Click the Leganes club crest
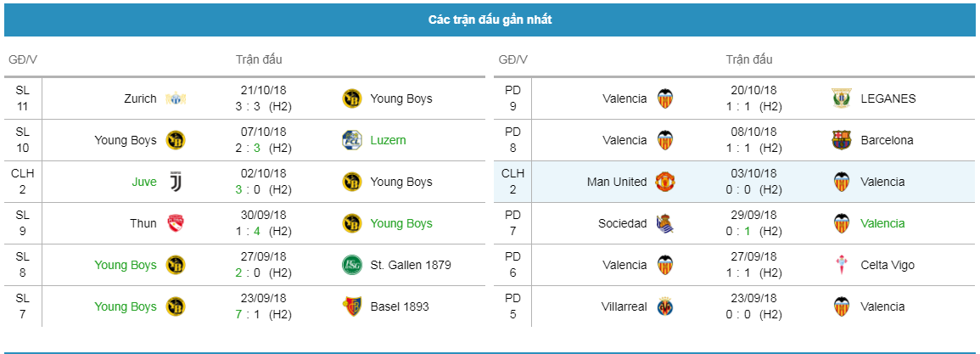Screen dimensions: 980x354 [843, 98]
